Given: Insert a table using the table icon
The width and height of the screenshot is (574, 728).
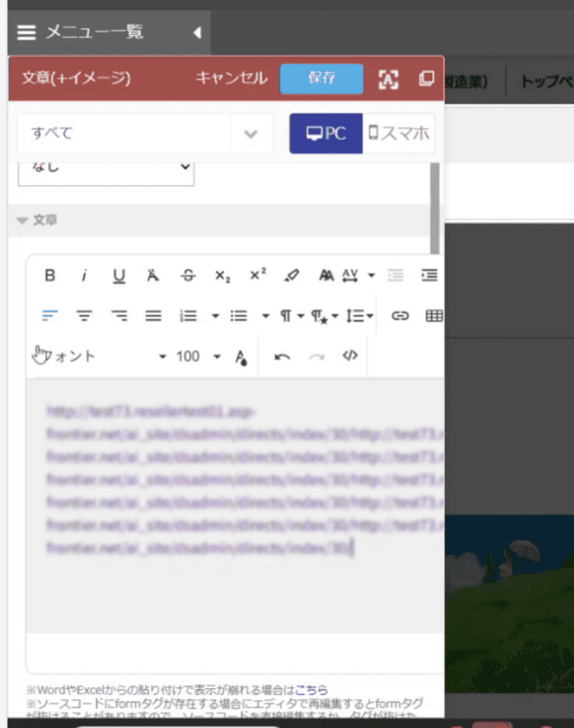Looking at the screenshot, I should click(x=433, y=316).
